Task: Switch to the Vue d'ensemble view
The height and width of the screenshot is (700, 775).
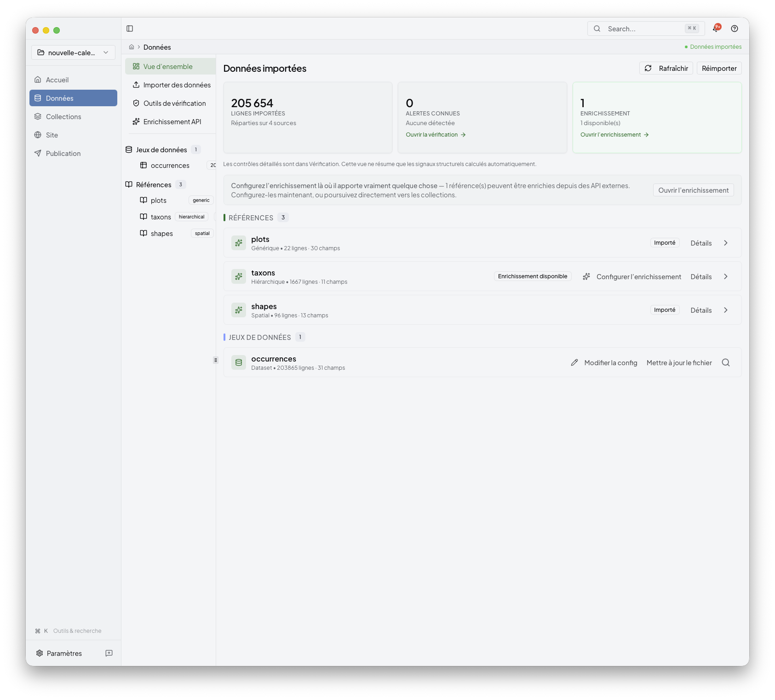Action: [x=167, y=66]
